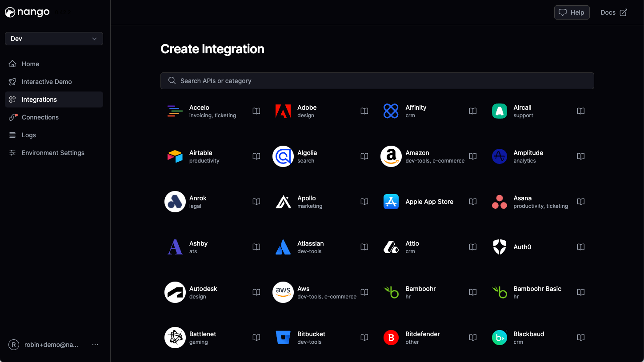The image size is (644, 362).
Task: Open docs book icon for Asana
Action: point(581,202)
